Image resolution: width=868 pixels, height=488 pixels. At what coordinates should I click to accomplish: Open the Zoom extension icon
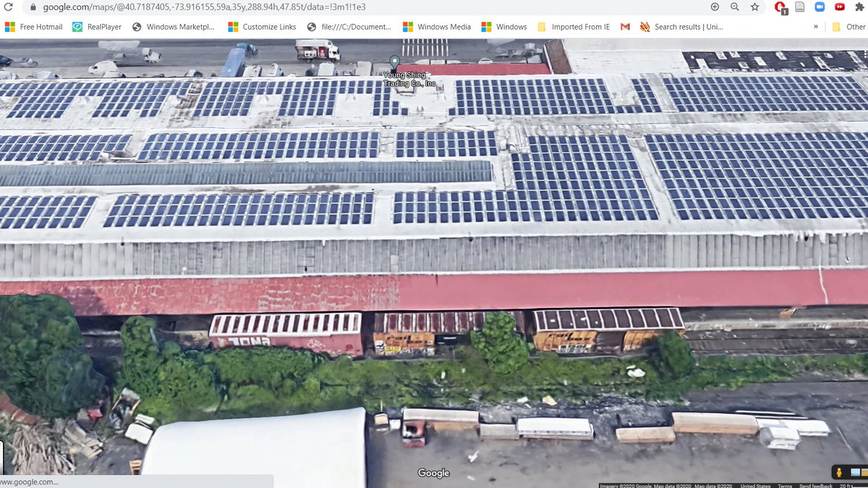pyautogui.click(x=820, y=7)
